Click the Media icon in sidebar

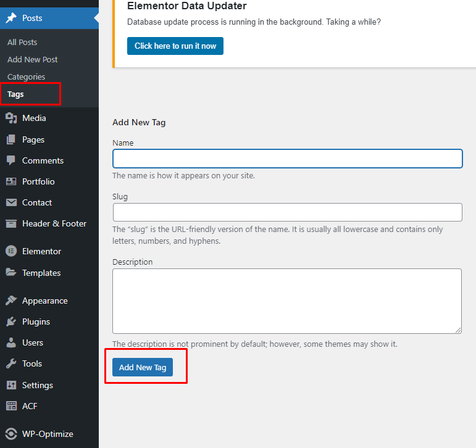(11, 118)
